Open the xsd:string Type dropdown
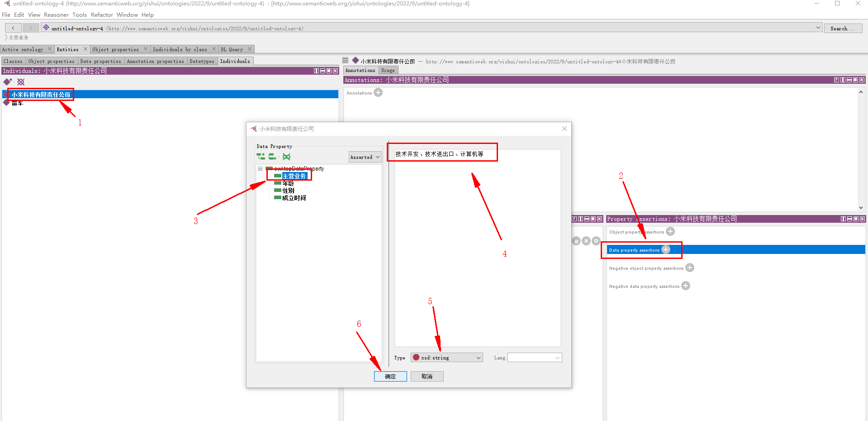The width and height of the screenshot is (868, 421). pos(447,358)
